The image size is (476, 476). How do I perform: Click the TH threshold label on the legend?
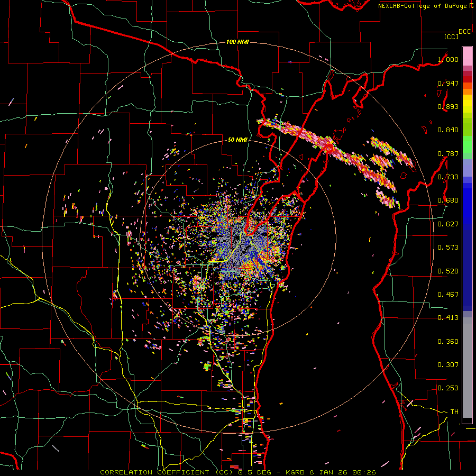pyautogui.click(x=454, y=412)
